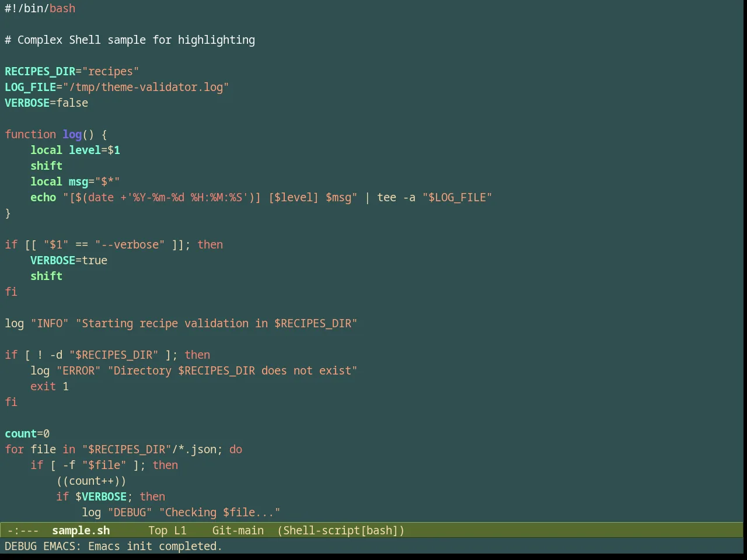Click the count=0 line
747x560 pixels.
pos(27,433)
